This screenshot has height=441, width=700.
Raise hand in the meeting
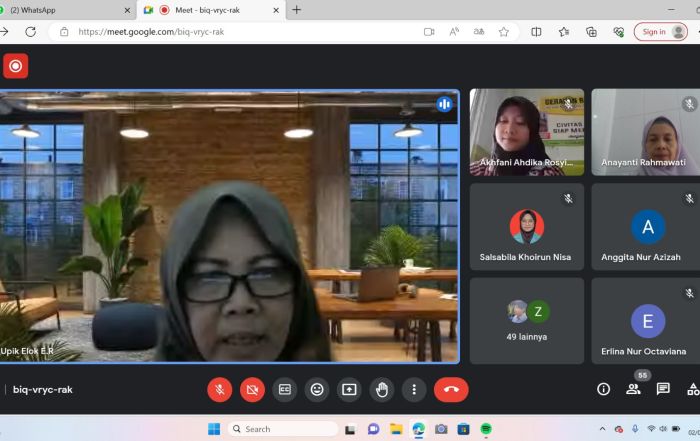(381, 390)
